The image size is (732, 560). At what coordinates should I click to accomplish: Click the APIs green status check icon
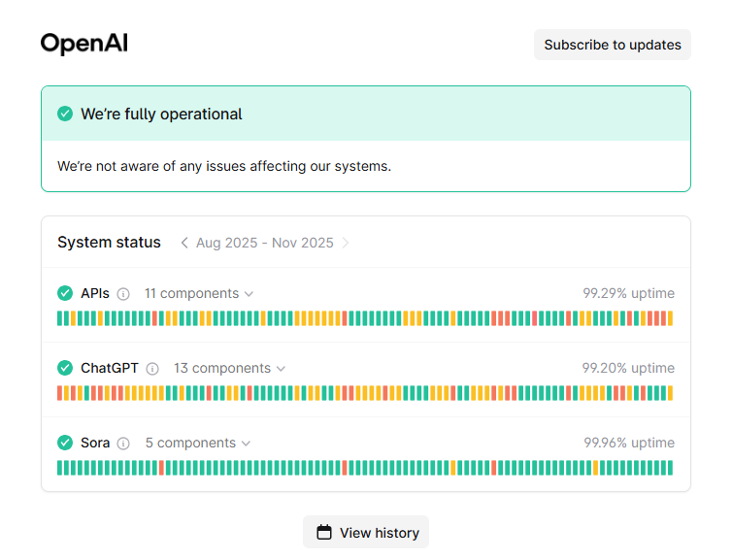65,293
